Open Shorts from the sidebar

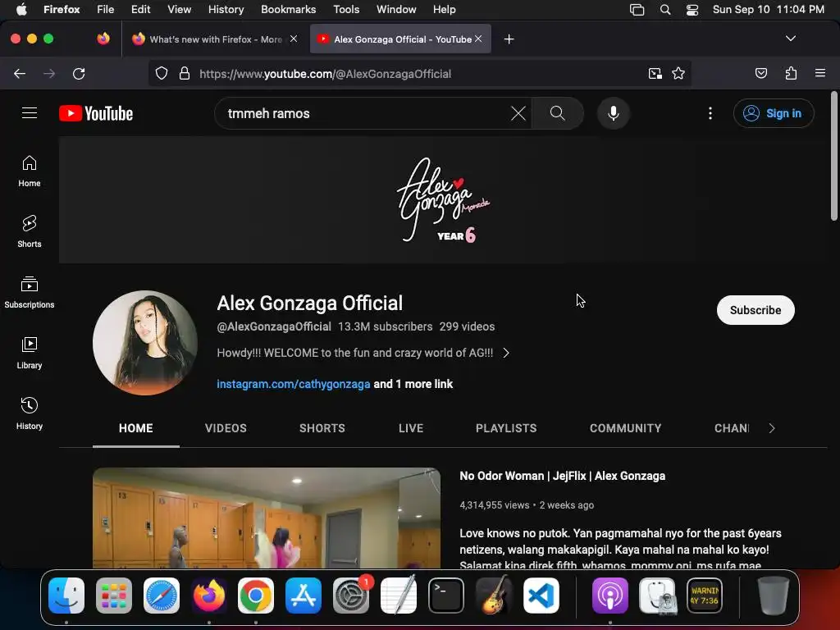pos(30,232)
